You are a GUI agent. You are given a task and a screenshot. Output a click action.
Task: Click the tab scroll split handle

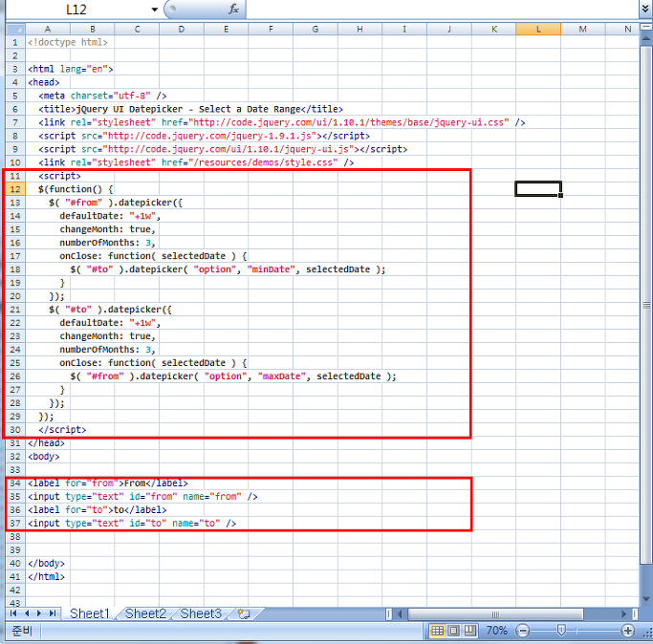(x=388, y=613)
